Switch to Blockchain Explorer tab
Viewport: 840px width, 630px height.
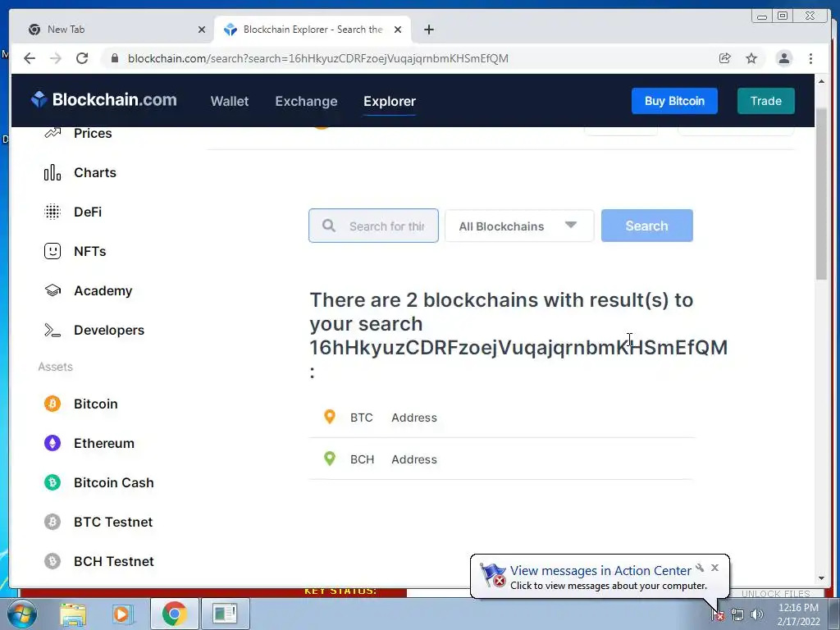tap(313, 30)
